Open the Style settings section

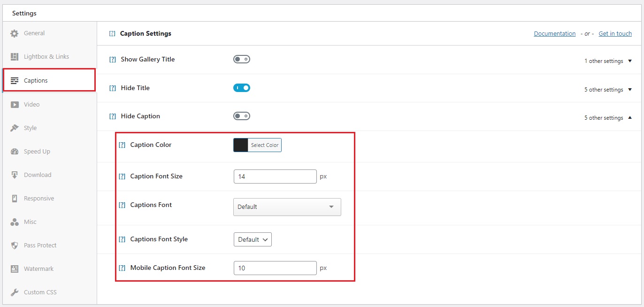click(30, 128)
